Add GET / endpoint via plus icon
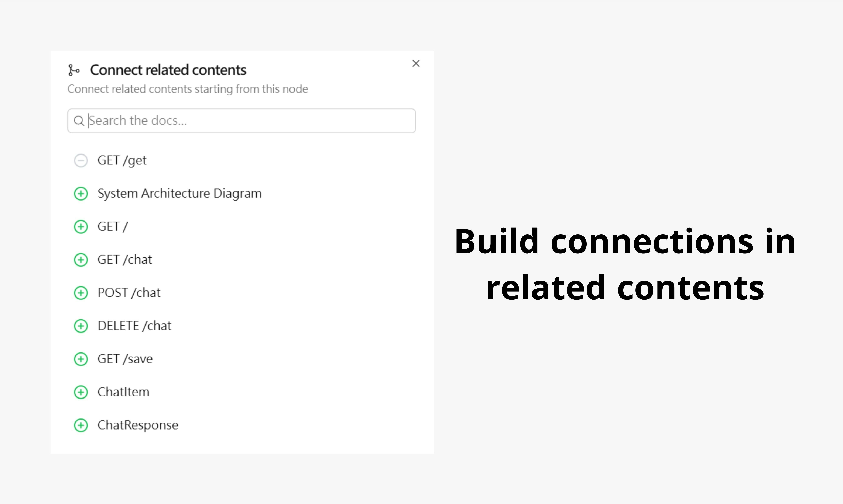The height and width of the screenshot is (504, 843). click(81, 226)
